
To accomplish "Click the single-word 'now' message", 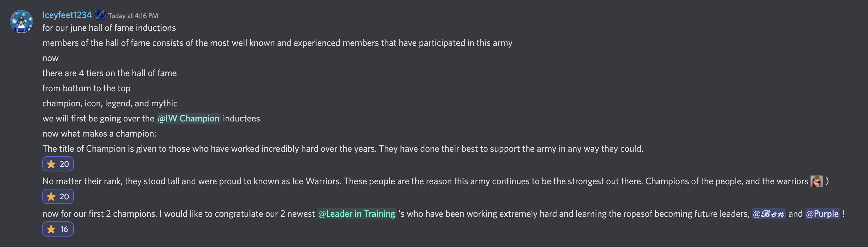I will [x=51, y=58].
